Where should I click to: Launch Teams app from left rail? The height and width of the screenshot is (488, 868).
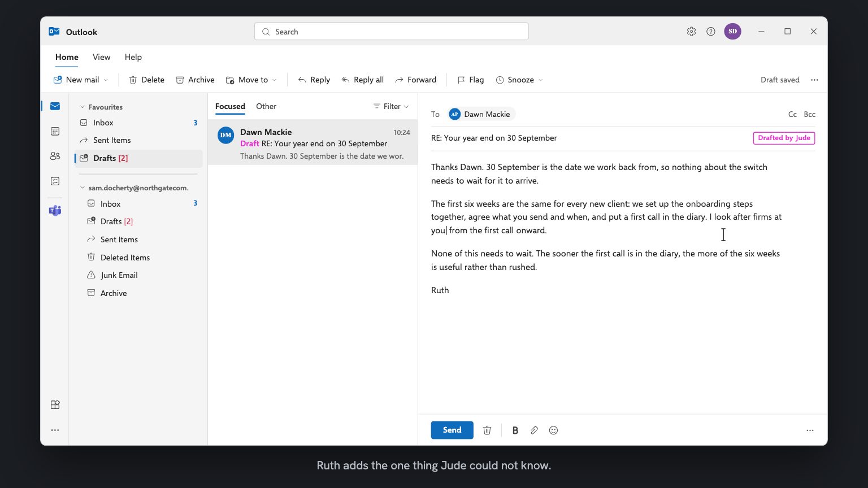click(55, 211)
